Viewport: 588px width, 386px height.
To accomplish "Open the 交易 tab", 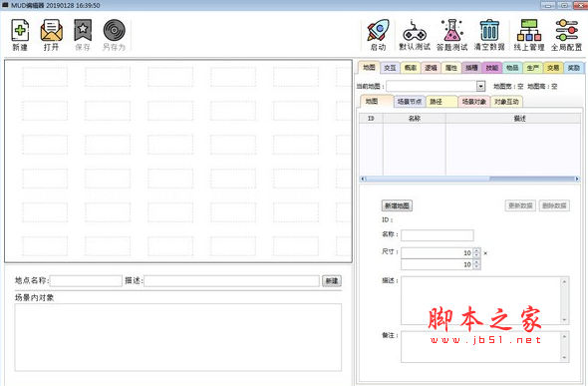I will pyautogui.click(x=553, y=68).
